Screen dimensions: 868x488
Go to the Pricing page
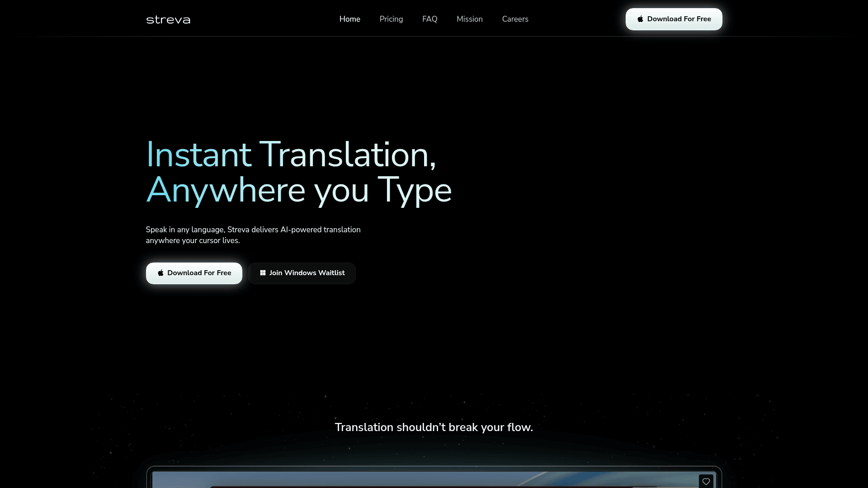click(x=391, y=19)
